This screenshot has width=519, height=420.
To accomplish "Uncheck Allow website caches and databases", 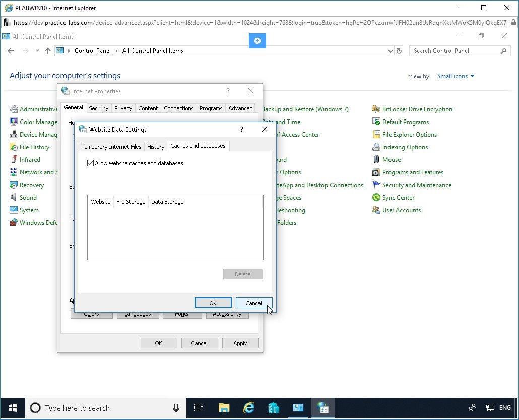I will 90,163.
